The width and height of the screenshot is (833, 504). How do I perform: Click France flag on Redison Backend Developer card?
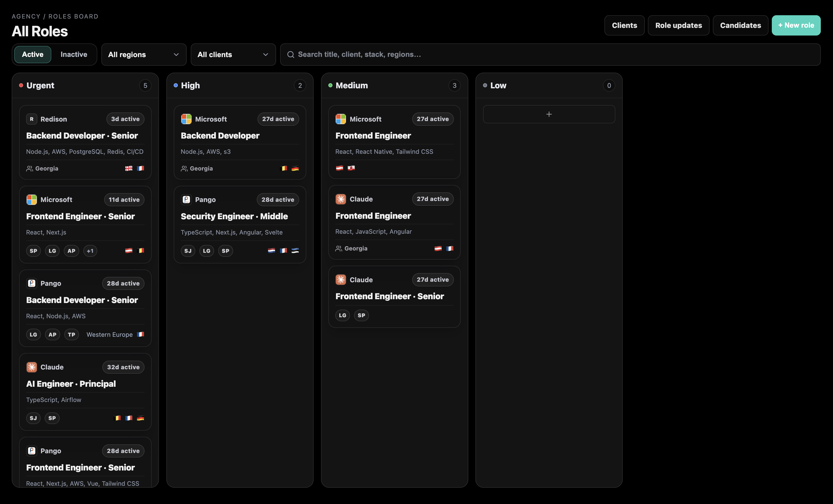(x=140, y=168)
